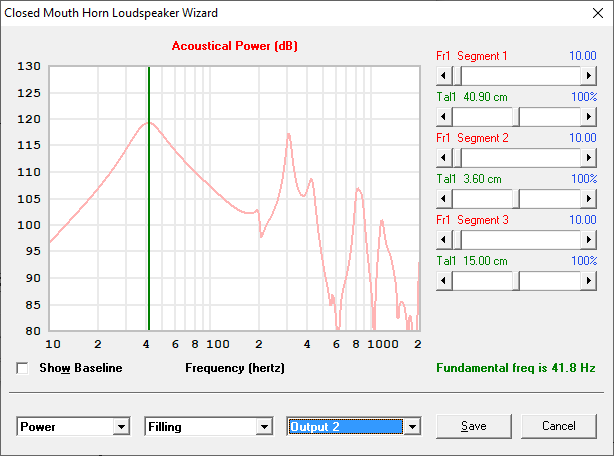Click left arrow of Fr1 Segment 2 slider
Screen dimensions: 614x456
444,158
